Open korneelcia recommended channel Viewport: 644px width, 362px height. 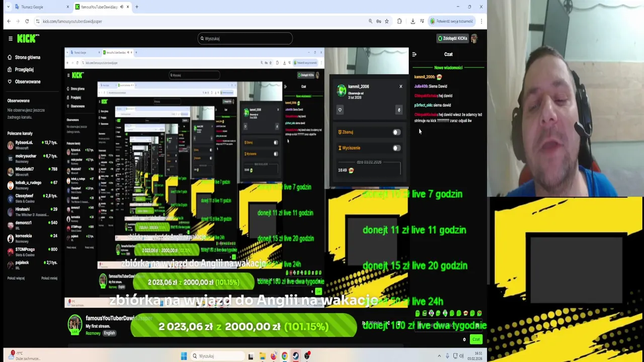point(32,238)
